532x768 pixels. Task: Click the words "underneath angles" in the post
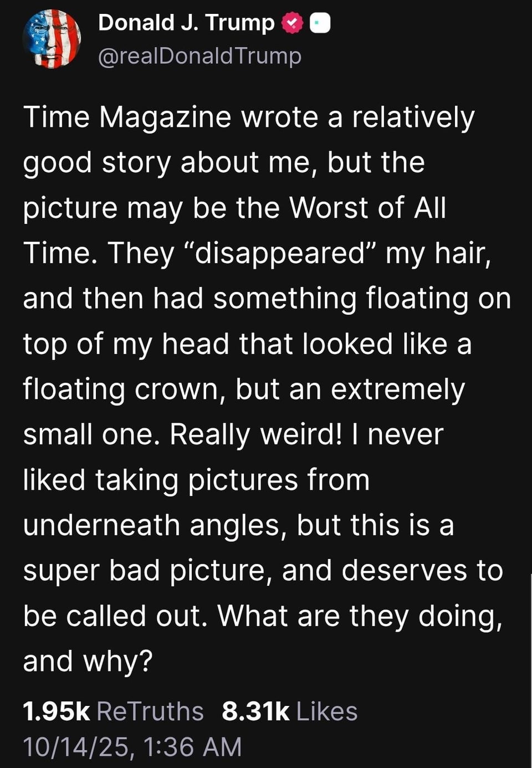pos(152,526)
